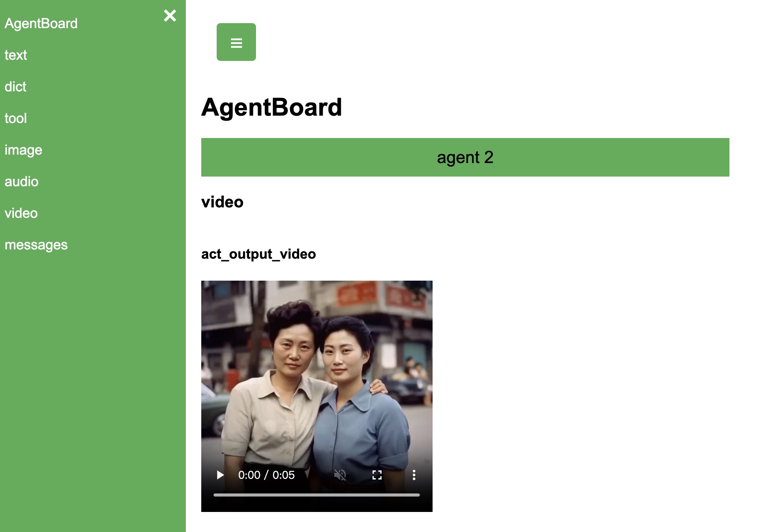Select the text section in sidebar
This screenshot has width=768, height=532.
click(x=15, y=55)
